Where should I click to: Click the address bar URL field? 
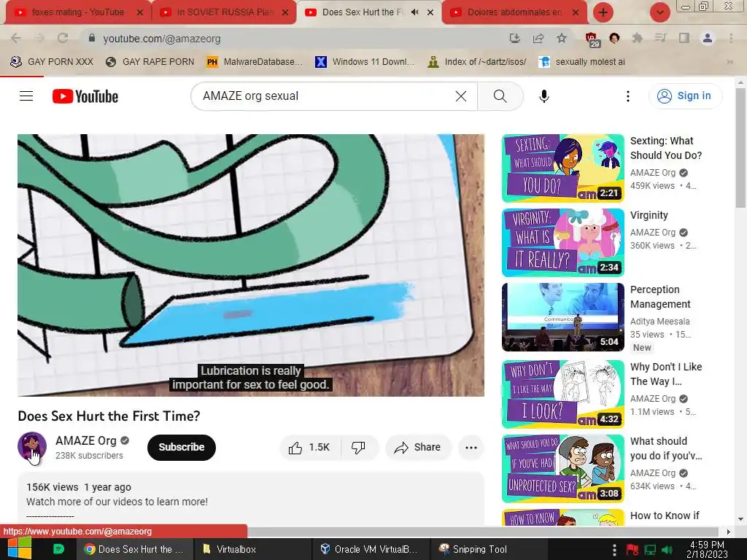pyautogui.click(x=295, y=39)
